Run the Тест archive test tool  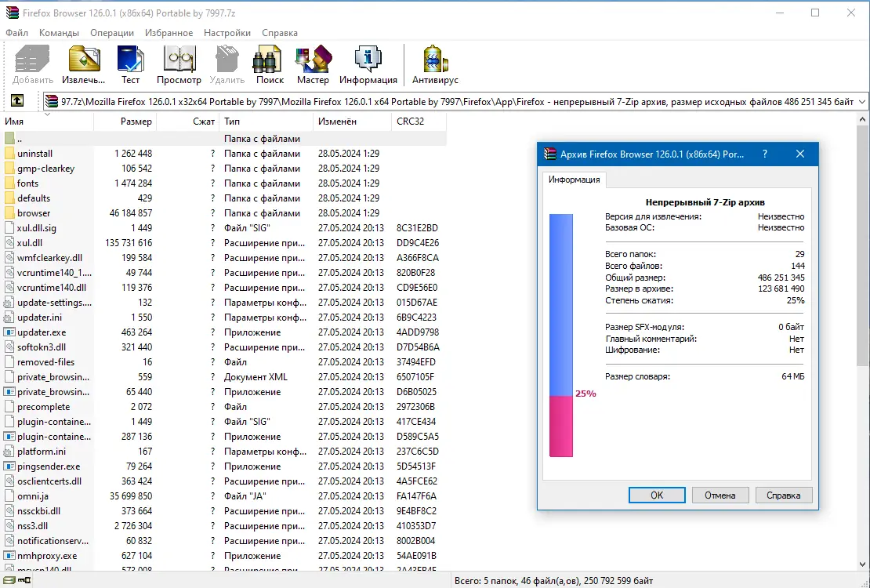pos(130,65)
